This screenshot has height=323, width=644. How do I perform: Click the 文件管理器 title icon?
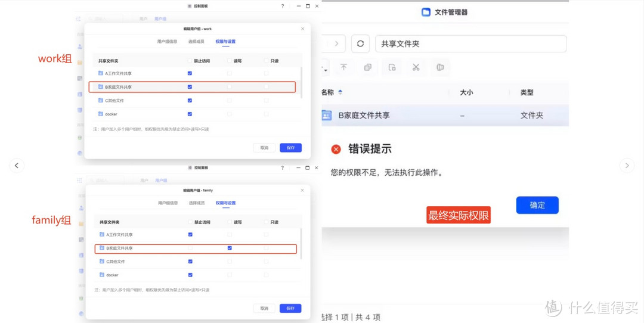[426, 12]
